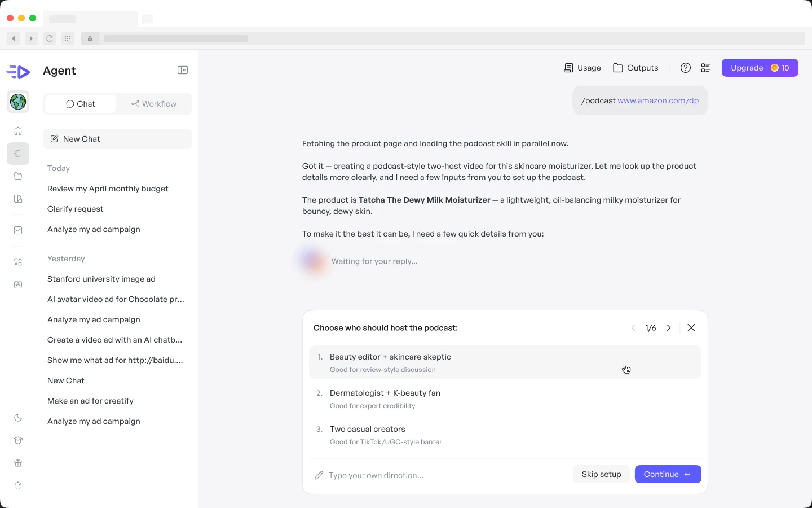Select 'Two casual creators' option

point(505,435)
